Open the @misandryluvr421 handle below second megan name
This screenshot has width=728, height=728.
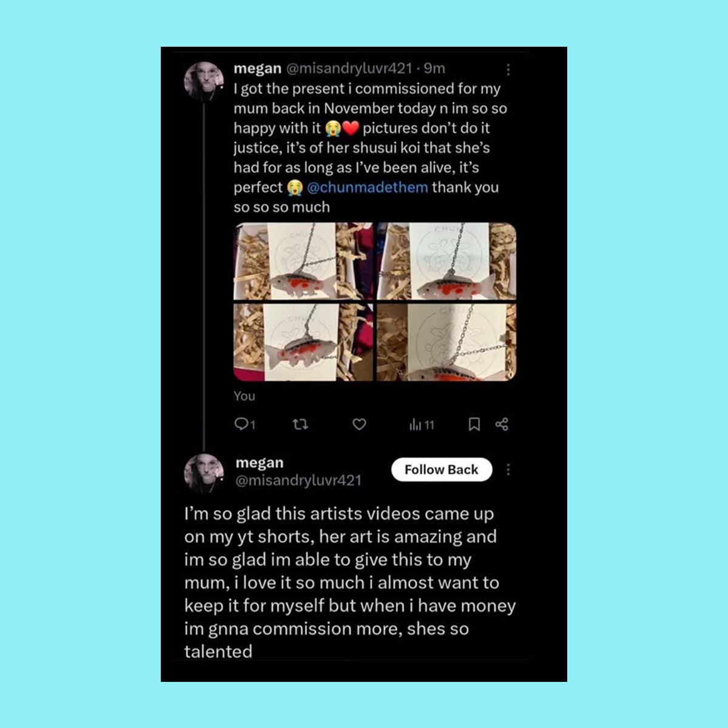(298, 480)
